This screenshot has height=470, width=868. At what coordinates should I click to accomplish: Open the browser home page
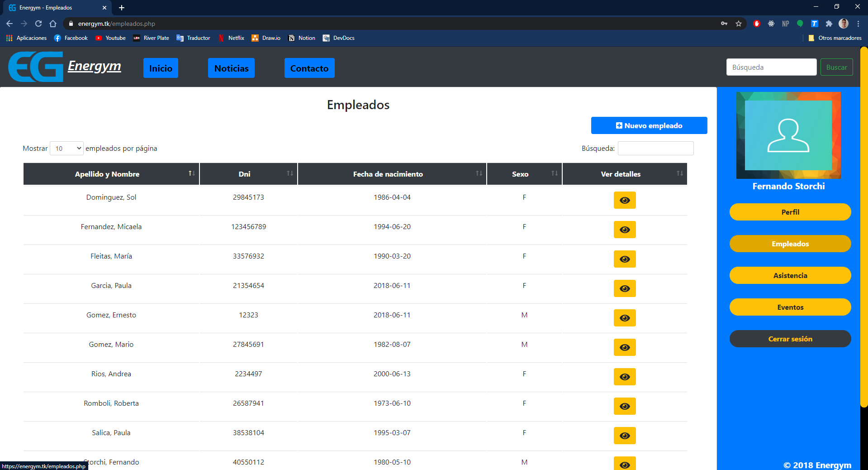pos(53,24)
